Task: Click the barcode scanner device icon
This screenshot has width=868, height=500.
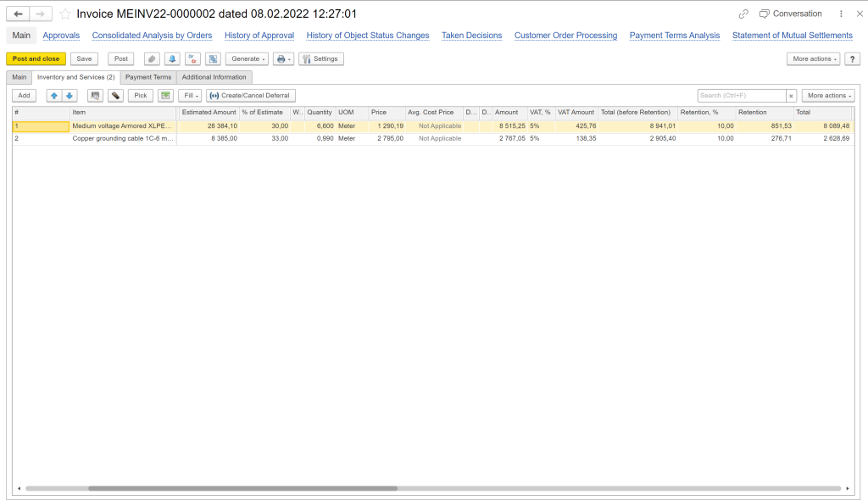Action: coord(115,96)
